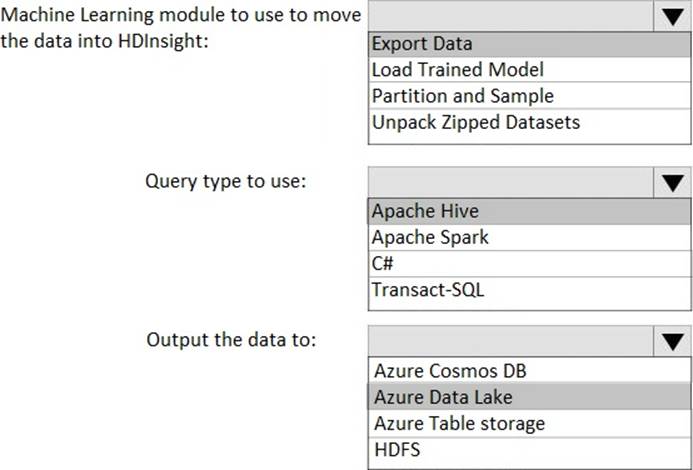Viewport: 693px width, 470px height.
Task: Click the 'Output the data to:' label
Action: click(x=231, y=339)
